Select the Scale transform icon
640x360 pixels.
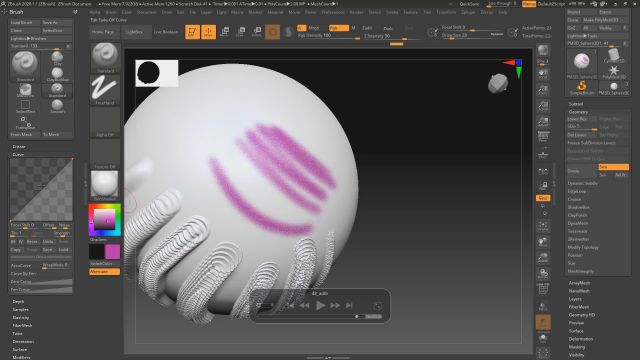(x=241, y=32)
